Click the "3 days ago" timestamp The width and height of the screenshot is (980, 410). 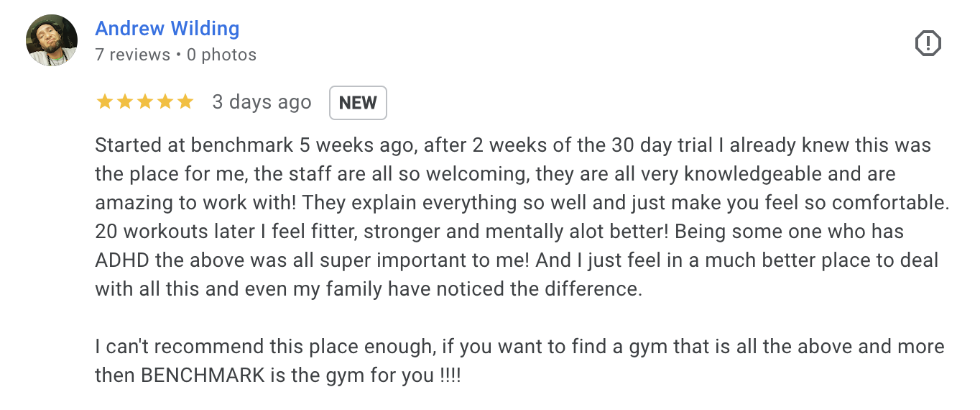click(262, 103)
